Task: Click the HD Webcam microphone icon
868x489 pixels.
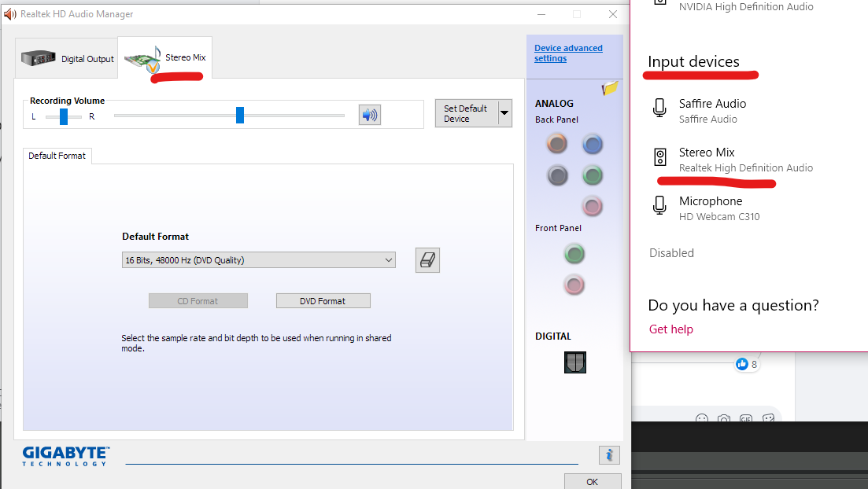Action: (x=659, y=205)
